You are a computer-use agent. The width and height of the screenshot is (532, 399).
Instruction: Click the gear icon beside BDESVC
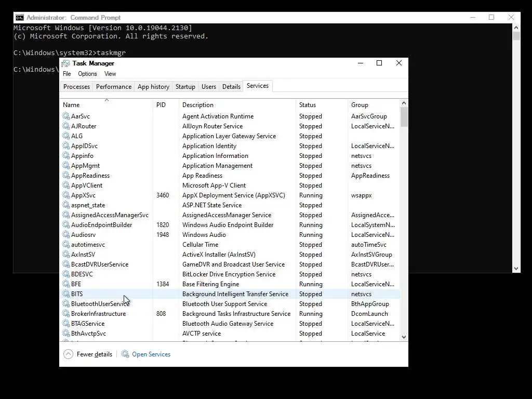click(x=66, y=273)
